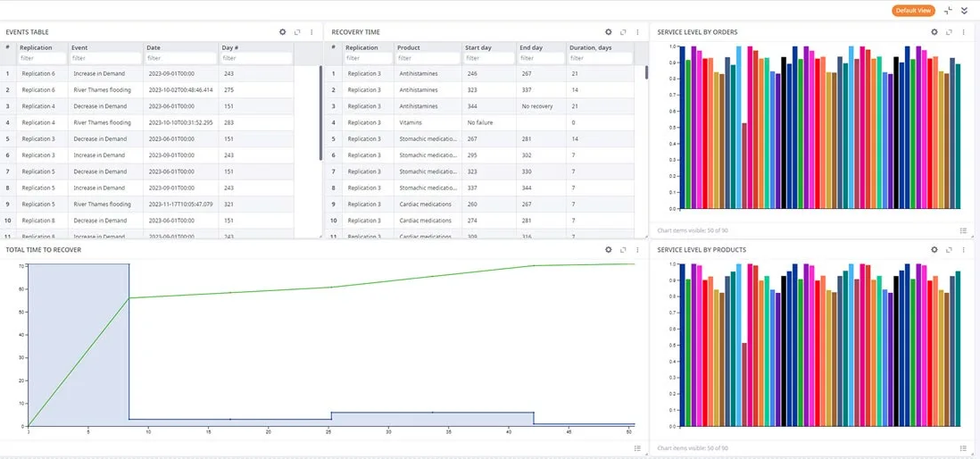The width and height of the screenshot is (980, 459).
Task: Show legend list of Service Level by Orders
Action: [963, 230]
